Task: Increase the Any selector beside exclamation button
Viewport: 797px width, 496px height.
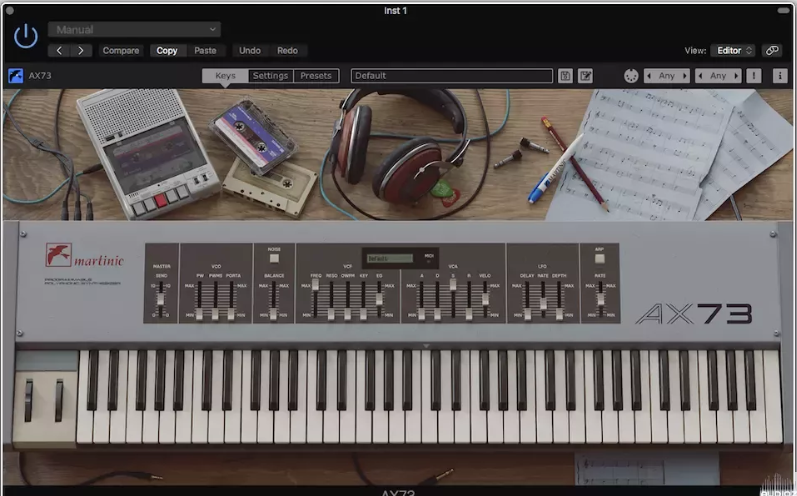Action: point(737,76)
